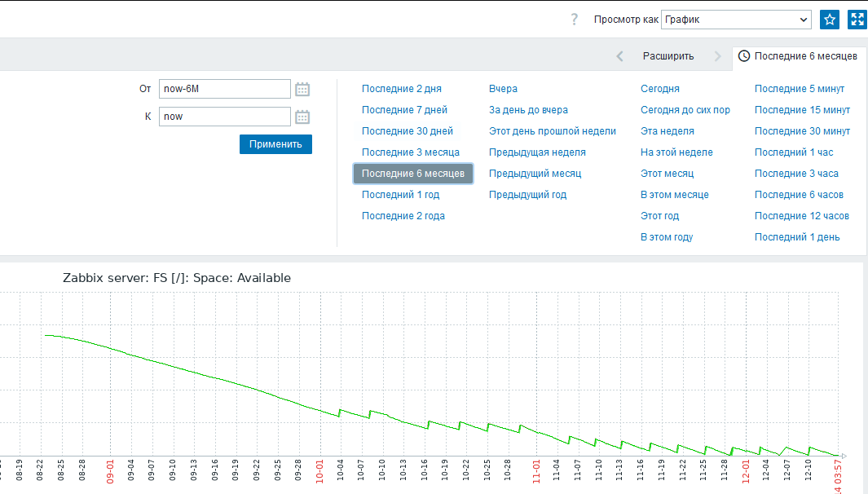Select 'Последние 7 дней' time range
This screenshot has width=868, height=494.
pos(404,110)
